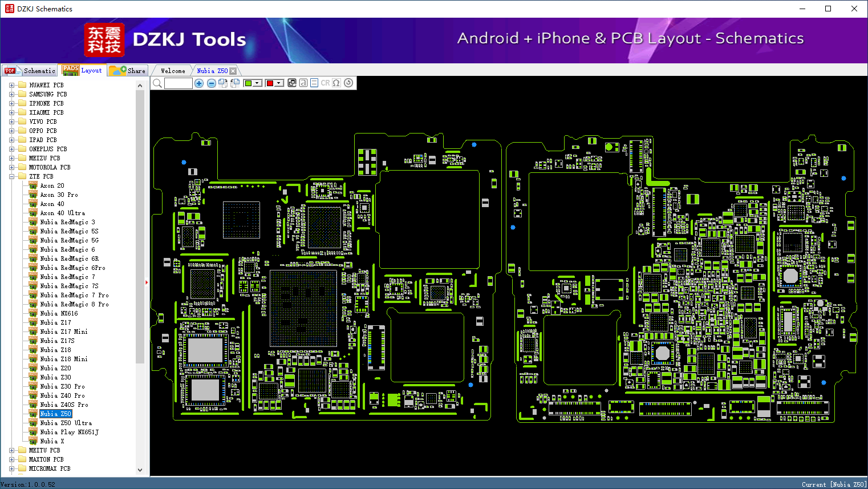The image size is (868, 489).
Task: Click the board icon next to Nubia RedMagic 3
Action: pyautogui.click(x=33, y=222)
